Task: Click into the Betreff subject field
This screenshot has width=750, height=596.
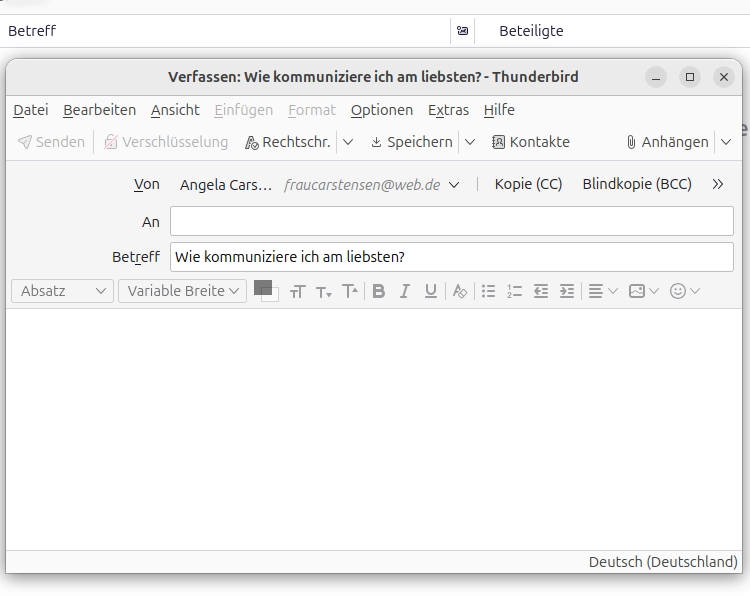Action: tap(452, 257)
